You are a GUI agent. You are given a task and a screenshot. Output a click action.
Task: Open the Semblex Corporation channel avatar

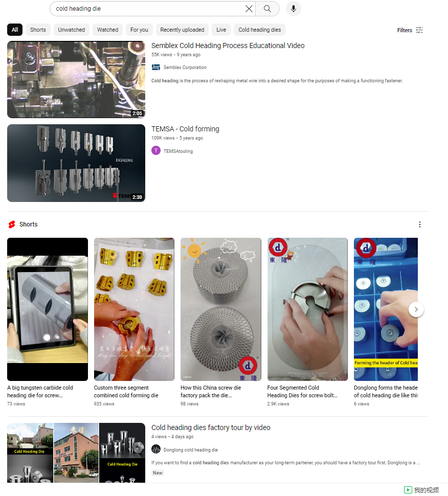155,67
